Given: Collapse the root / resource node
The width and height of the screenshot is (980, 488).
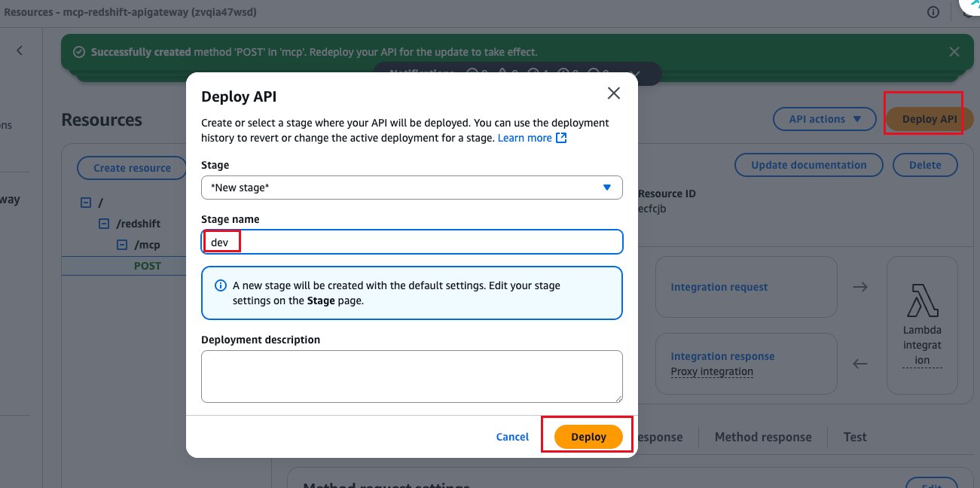Looking at the screenshot, I should (85, 203).
